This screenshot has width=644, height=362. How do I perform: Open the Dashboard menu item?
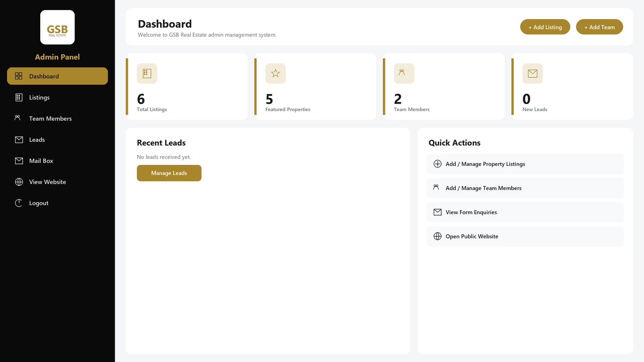(57, 76)
